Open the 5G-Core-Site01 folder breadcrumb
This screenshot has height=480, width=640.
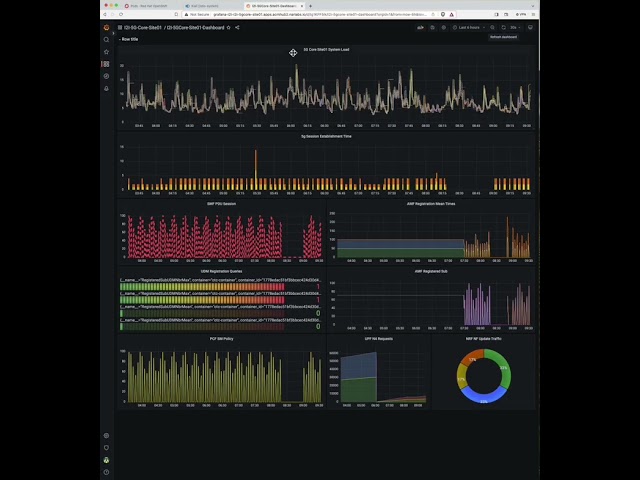pyautogui.click(x=142, y=28)
